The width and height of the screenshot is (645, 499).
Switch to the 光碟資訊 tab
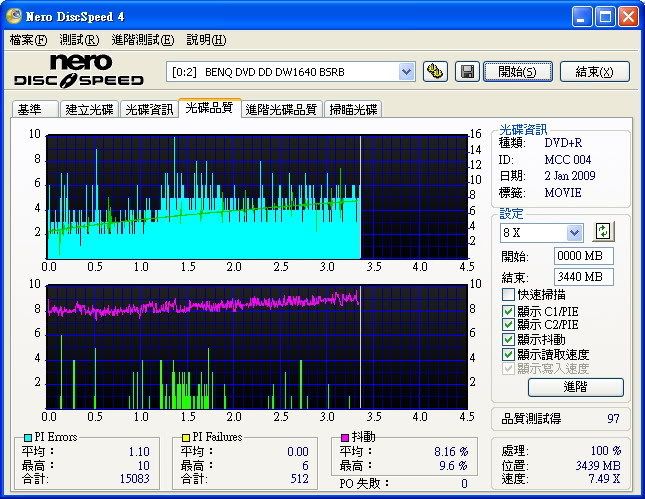[x=149, y=110]
